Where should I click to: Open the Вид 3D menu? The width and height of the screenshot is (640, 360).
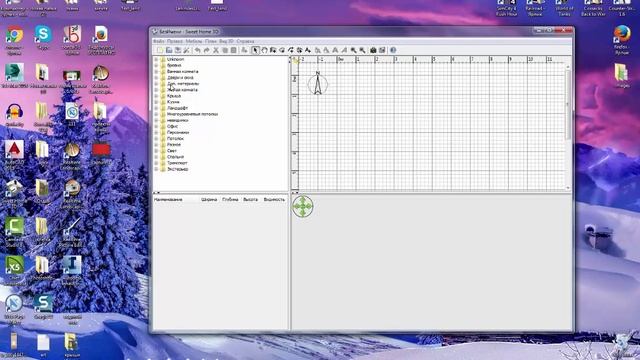pos(226,41)
